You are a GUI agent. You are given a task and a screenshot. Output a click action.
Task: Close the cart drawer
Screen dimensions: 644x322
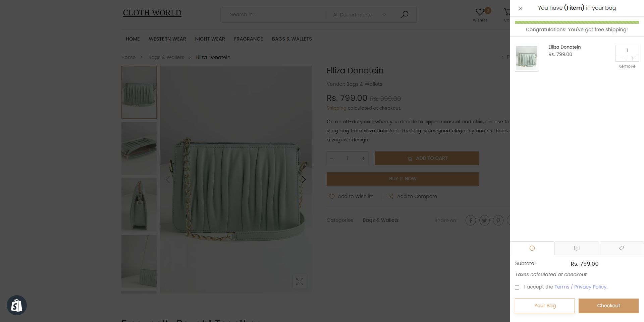coord(520,9)
